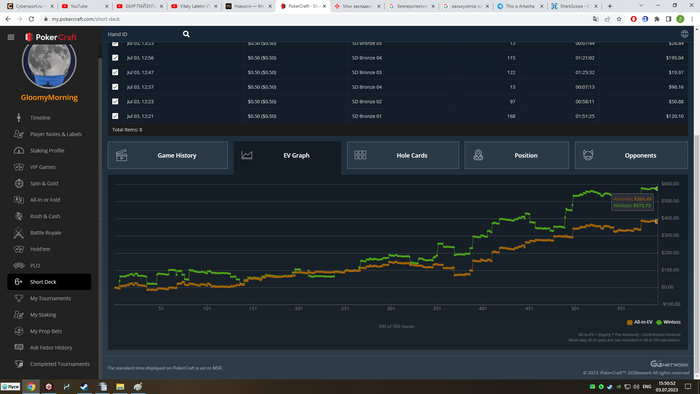Uncheck the Jul 03, 12:23 session
700x394 pixels.
pyautogui.click(x=115, y=102)
